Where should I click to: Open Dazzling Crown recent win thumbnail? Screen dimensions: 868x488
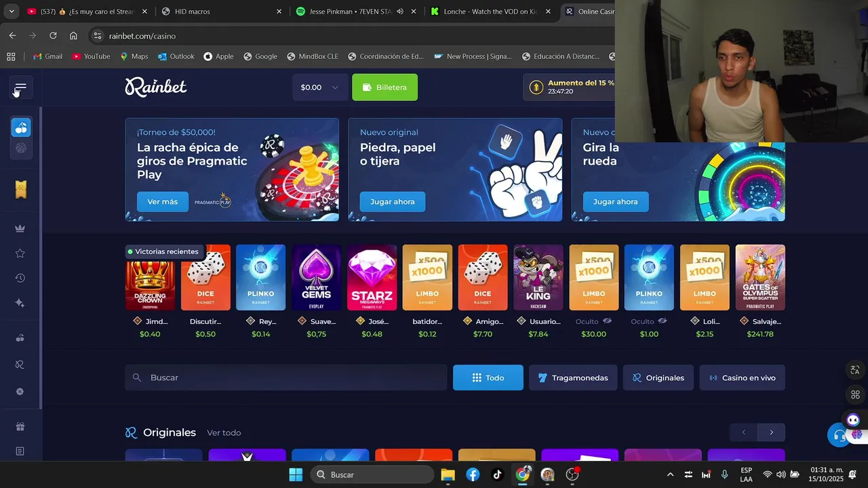[151, 277]
